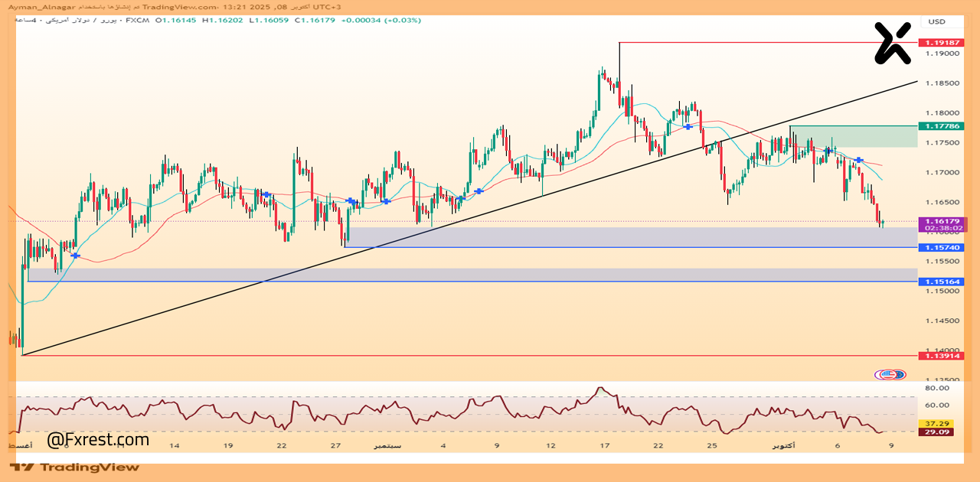Click the @Fxrest.com watermark text
The height and width of the screenshot is (482, 980).
(x=98, y=440)
